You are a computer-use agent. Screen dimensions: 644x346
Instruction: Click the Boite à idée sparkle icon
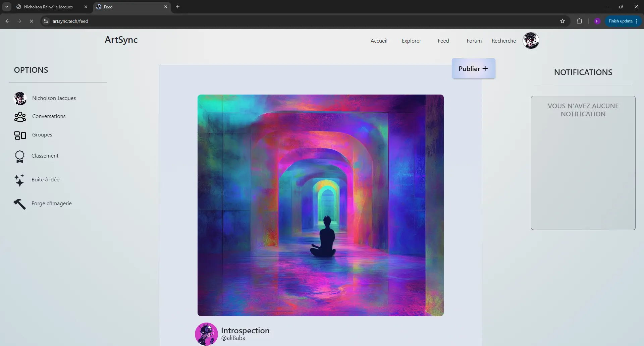pos(19,180)
